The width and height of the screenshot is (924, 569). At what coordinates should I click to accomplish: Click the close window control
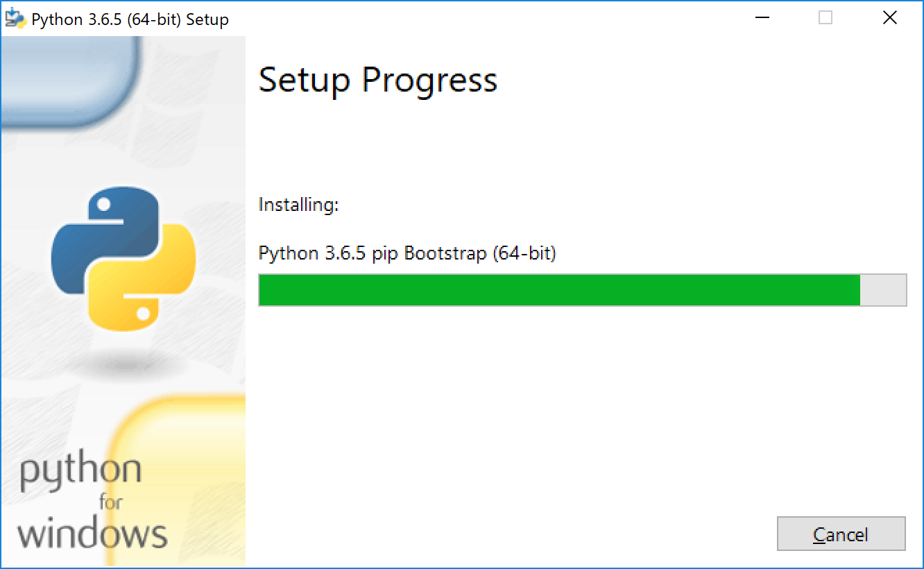[890, 17]
